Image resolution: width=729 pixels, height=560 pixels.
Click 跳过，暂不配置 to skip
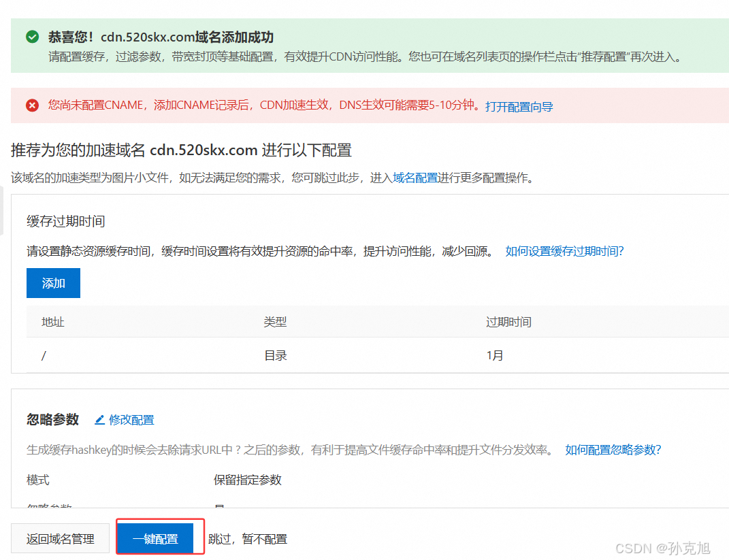pyautogui.click(x=248, y=539)
